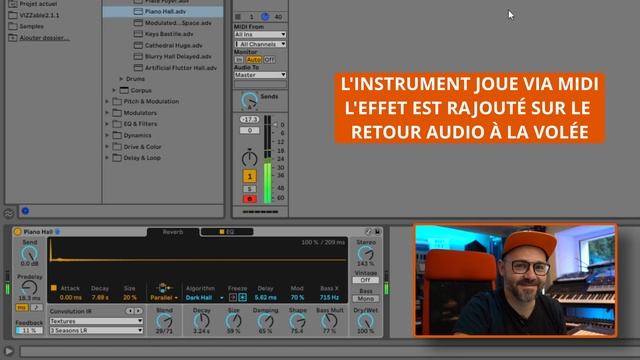Expand the Drums folder
The width and height of the screenshot is (640, 360).
(x=121, y=79)
